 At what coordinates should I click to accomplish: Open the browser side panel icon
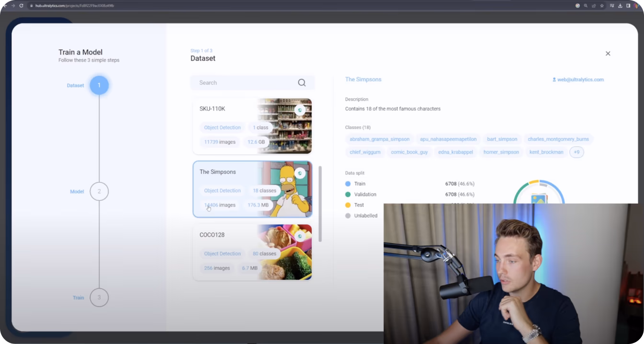(x=628, y=6)
